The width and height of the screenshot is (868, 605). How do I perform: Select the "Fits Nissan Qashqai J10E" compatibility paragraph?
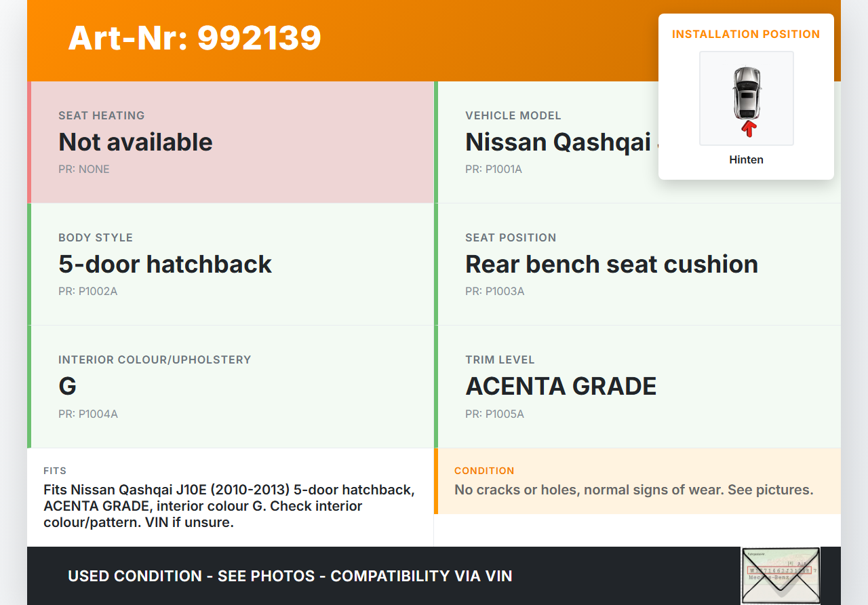click(x=229, y=506)
